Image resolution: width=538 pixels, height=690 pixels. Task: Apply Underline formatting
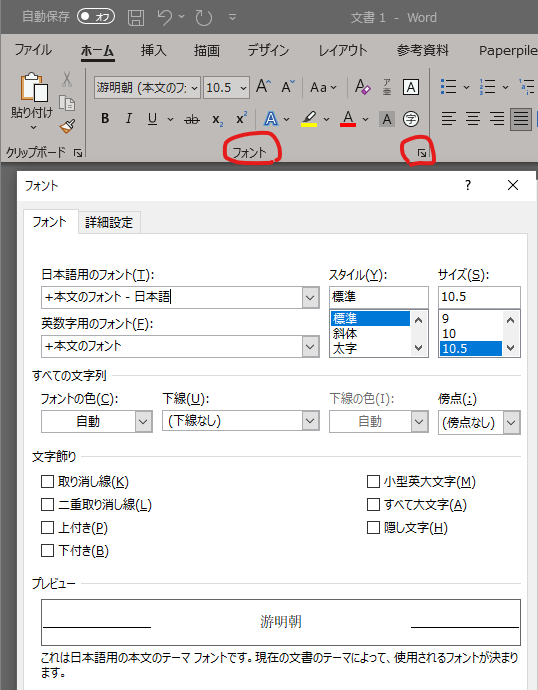tap(152, 119)
